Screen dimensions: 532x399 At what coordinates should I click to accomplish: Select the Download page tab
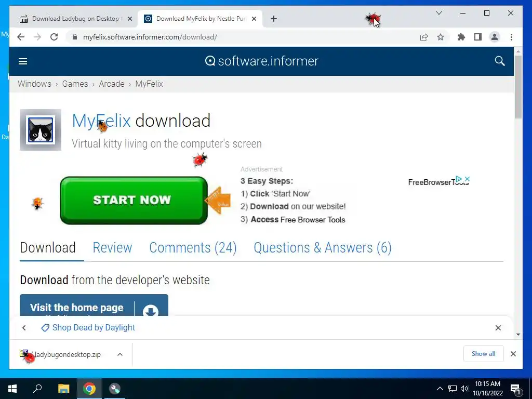tap(48, 248)
